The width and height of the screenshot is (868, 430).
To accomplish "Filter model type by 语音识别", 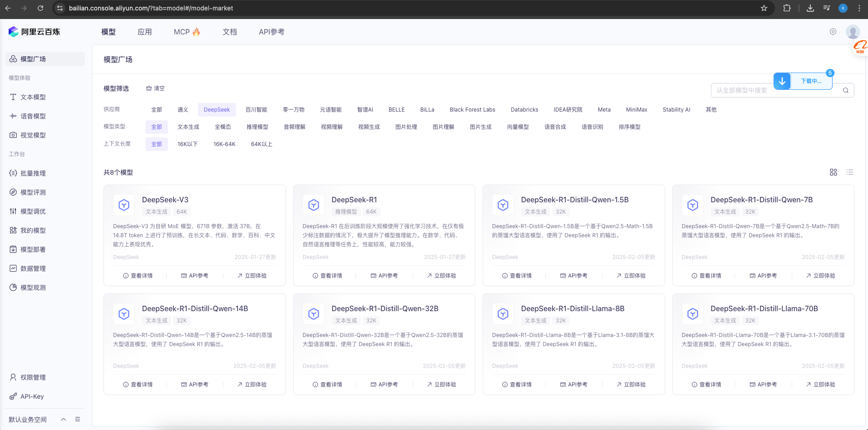I will tap(592, 127).
